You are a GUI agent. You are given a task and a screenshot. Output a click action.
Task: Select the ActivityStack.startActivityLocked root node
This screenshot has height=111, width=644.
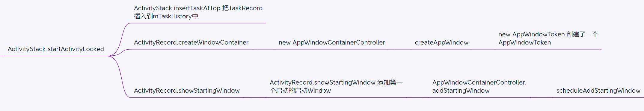click(56, 49)
